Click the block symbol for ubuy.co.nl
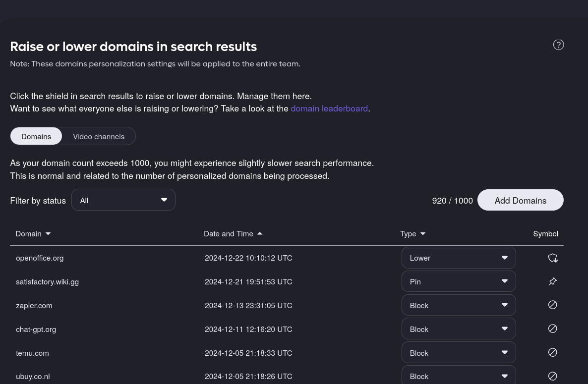The height and width of the screenshot is (384, 588). click(x=552, y=376)
